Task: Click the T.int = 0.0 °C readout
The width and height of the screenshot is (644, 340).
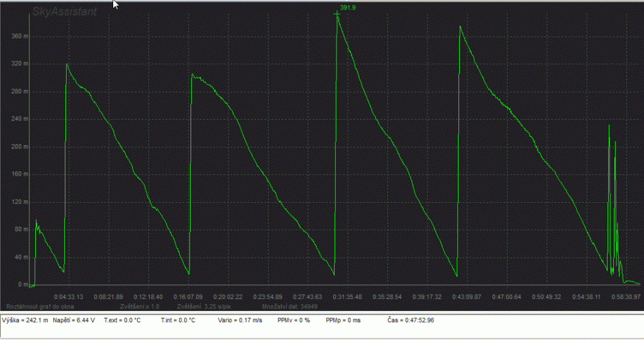Action: coord(178,320)
